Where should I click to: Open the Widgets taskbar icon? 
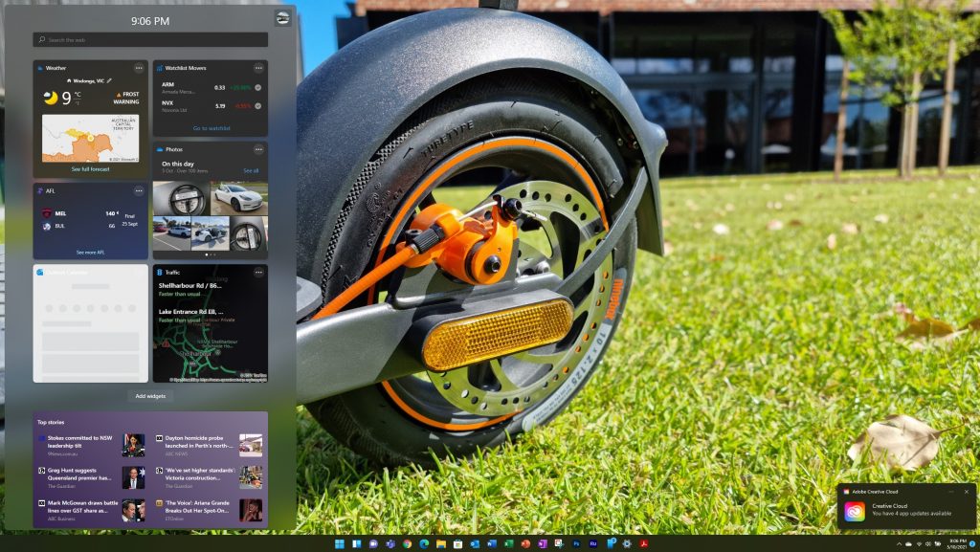coord(356,544)
